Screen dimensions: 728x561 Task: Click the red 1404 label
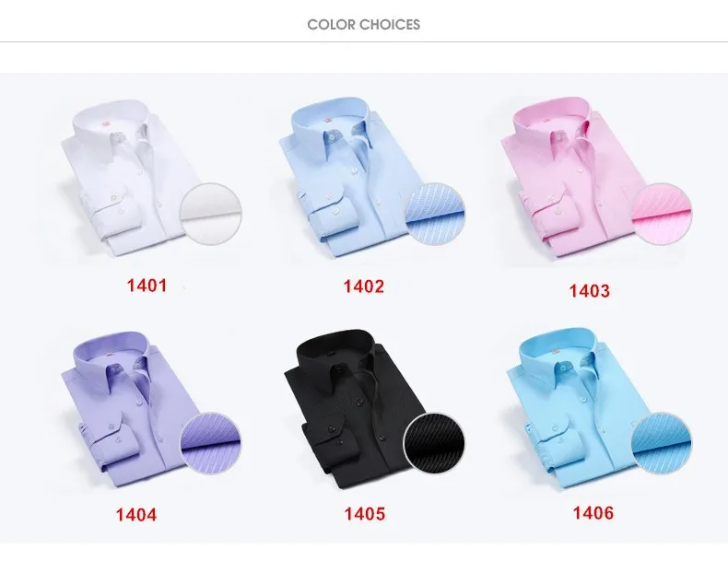click(136, 515)
